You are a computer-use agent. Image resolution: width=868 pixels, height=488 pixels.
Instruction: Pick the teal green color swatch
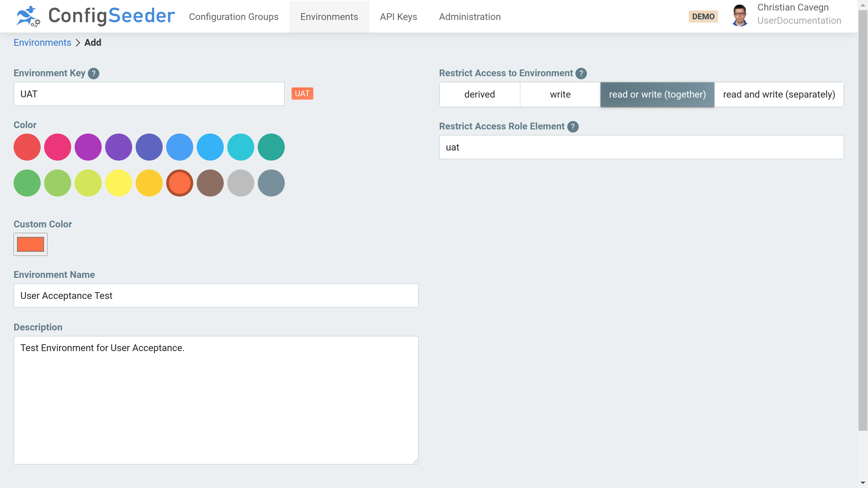271,147
